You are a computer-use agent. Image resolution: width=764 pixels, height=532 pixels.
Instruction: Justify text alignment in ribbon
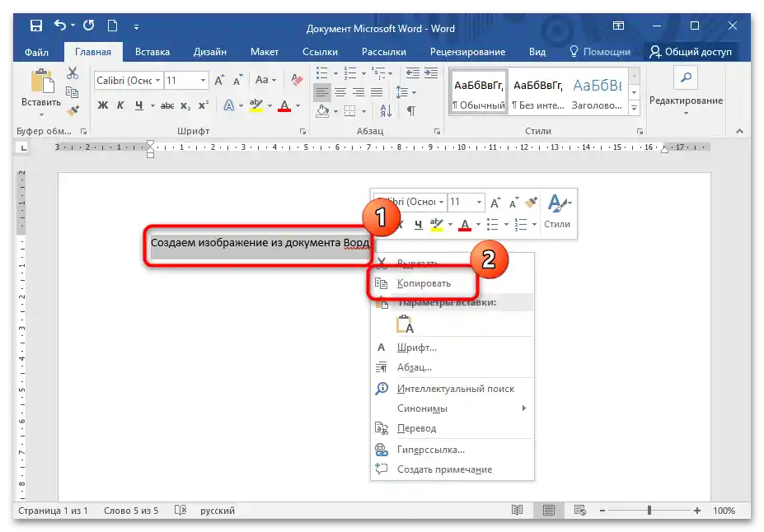376,92
